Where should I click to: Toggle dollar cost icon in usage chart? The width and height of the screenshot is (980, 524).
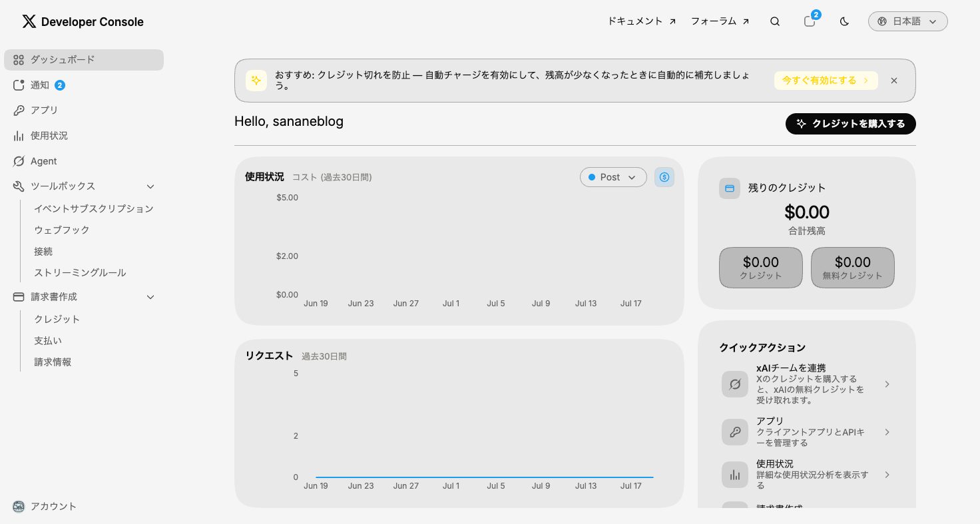coord(664,177)
